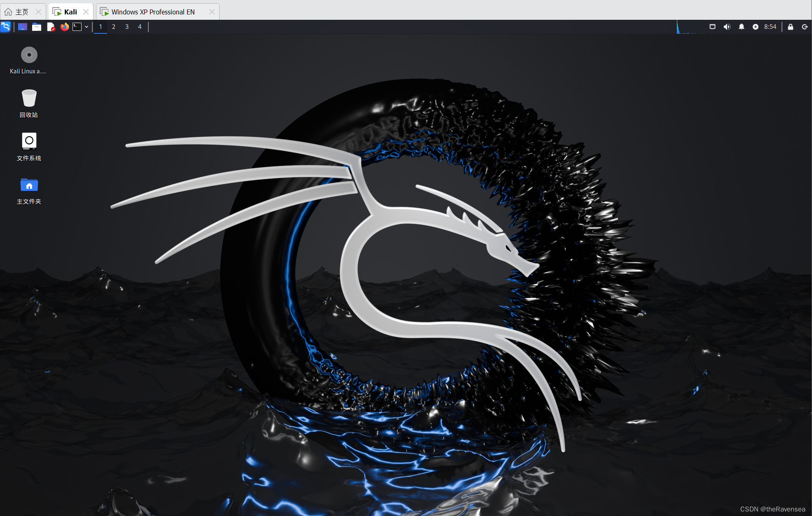Close the Kali VM tab

click(x=86, y=12)
